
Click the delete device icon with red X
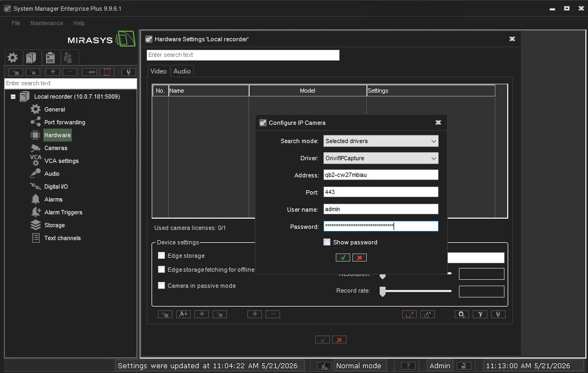point(220,314)
